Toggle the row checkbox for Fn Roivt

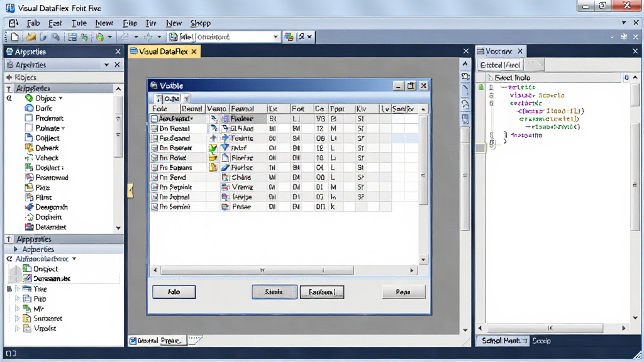[155, 158]
